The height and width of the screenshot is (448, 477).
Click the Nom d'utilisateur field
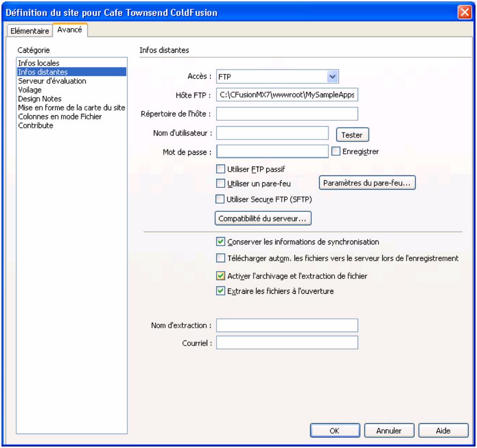coord(272,133)
